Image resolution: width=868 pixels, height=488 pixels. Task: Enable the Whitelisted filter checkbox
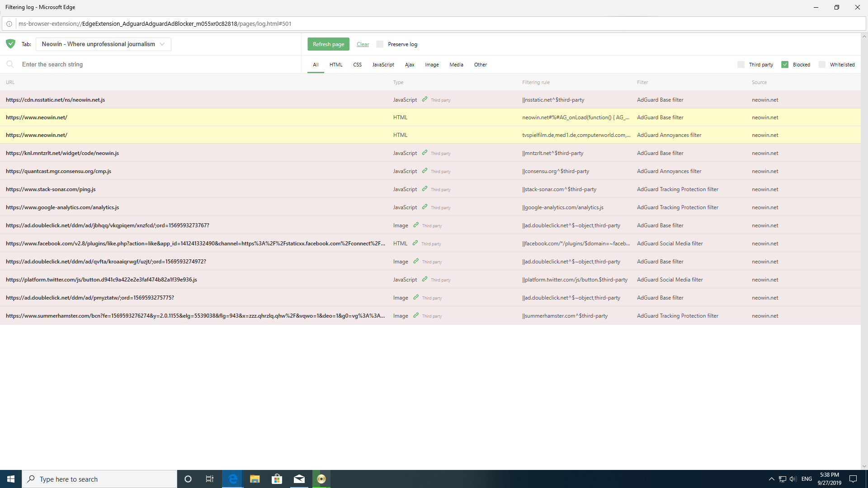[822, 64]
